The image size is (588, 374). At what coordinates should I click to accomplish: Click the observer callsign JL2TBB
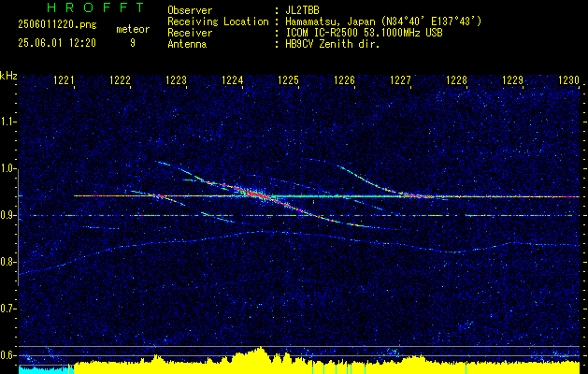pyautogui.click(x=302, y=10)
